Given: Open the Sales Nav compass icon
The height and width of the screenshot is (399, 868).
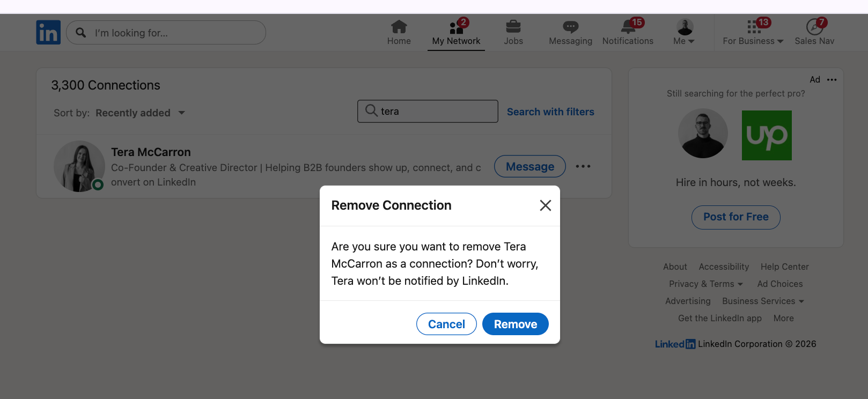Looking at the screenshot, I should [x=814, y=27].
